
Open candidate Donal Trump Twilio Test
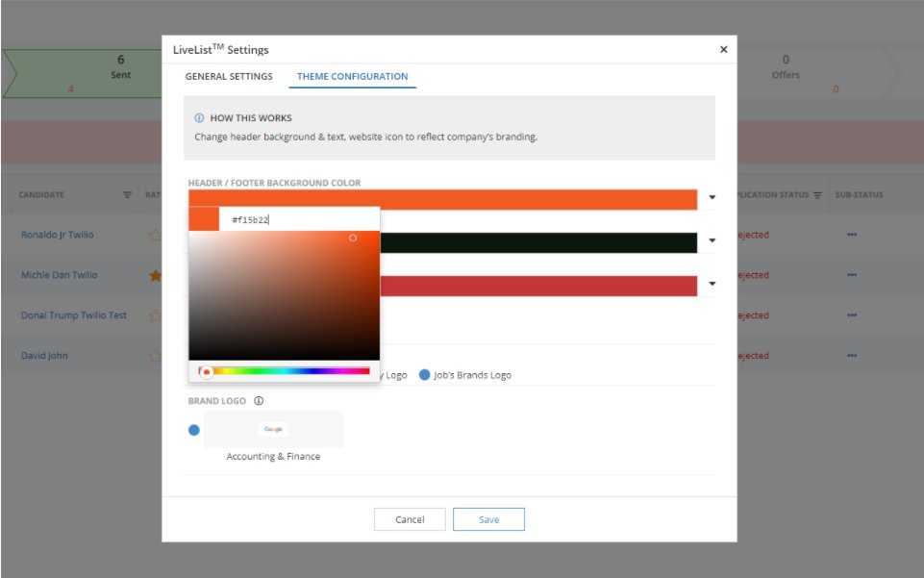coord(74,315)
